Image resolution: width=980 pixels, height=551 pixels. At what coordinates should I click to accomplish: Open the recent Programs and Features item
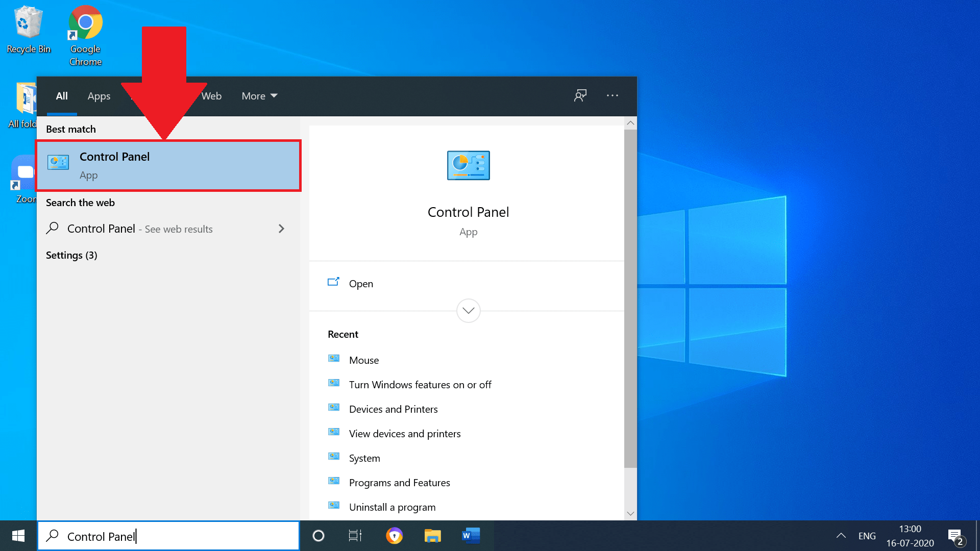click(399, 483)
